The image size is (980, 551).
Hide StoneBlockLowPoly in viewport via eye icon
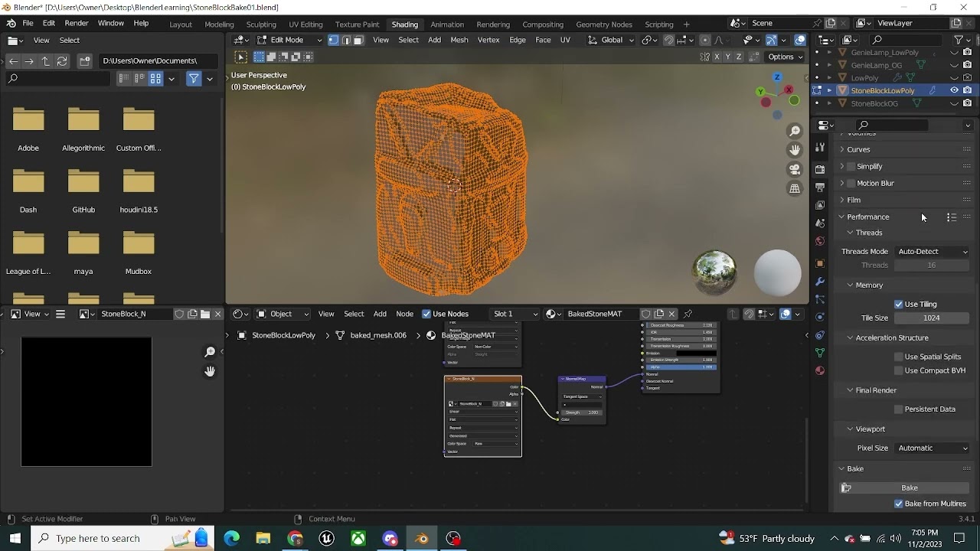pos(954,90)
